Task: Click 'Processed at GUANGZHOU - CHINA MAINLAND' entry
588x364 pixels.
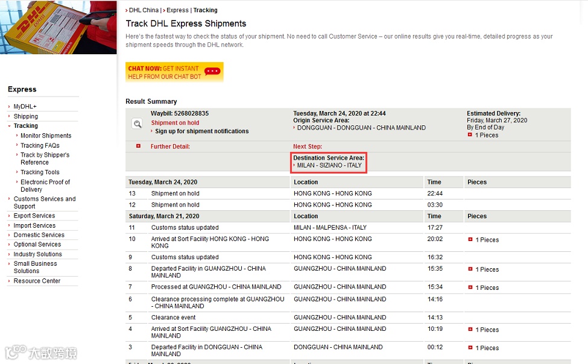Action: (216, 287)
